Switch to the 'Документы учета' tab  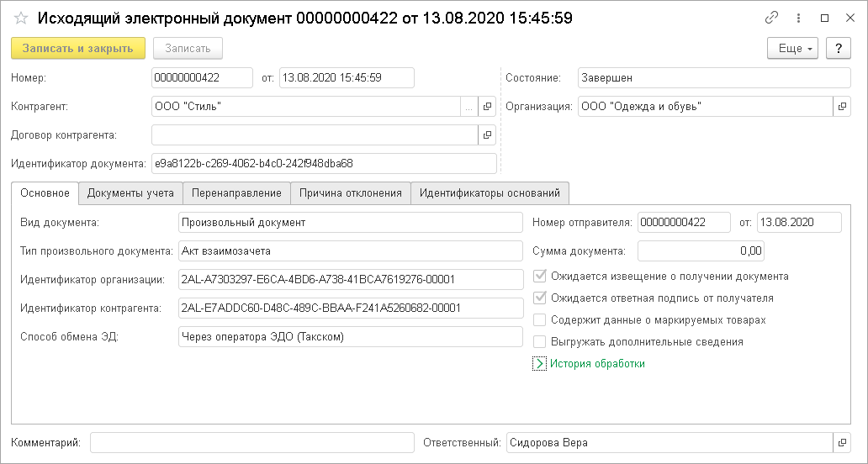click(x=130, y=193)
